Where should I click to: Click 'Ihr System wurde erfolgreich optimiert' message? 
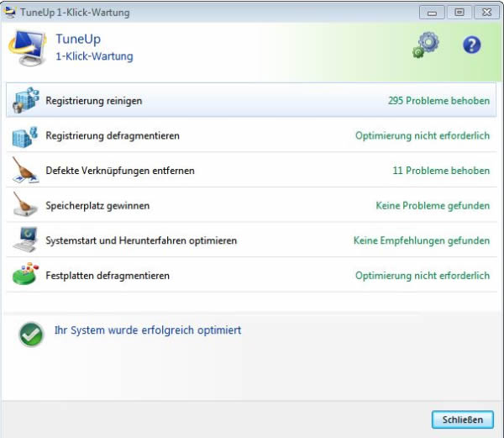(x=148, y=330)
